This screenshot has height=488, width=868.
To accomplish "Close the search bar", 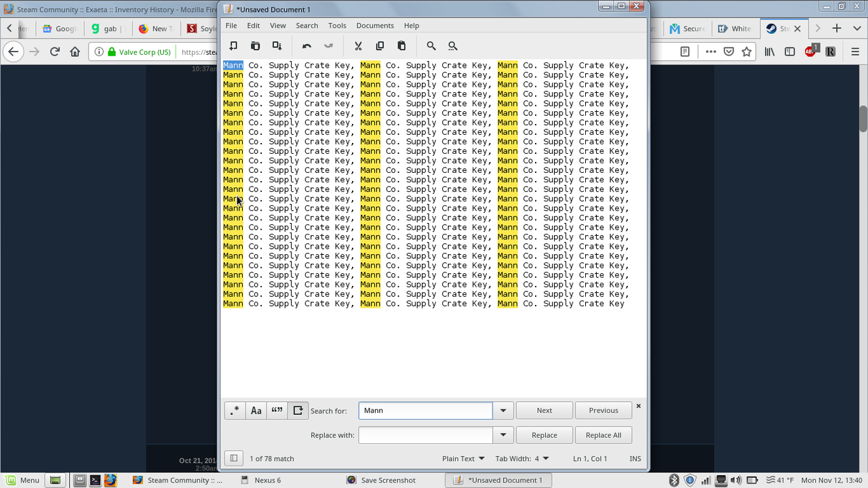I will [638, 406].
